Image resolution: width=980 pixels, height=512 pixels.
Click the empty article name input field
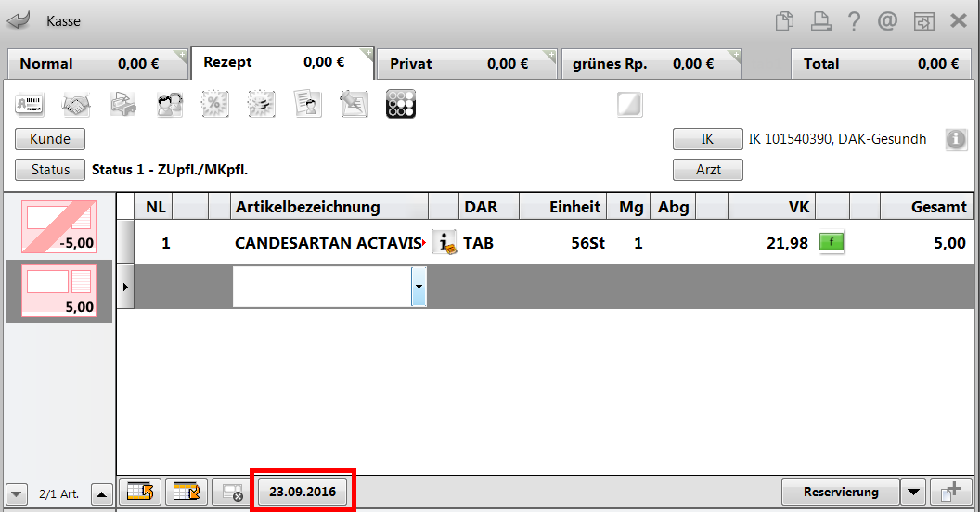pos(322,287)
